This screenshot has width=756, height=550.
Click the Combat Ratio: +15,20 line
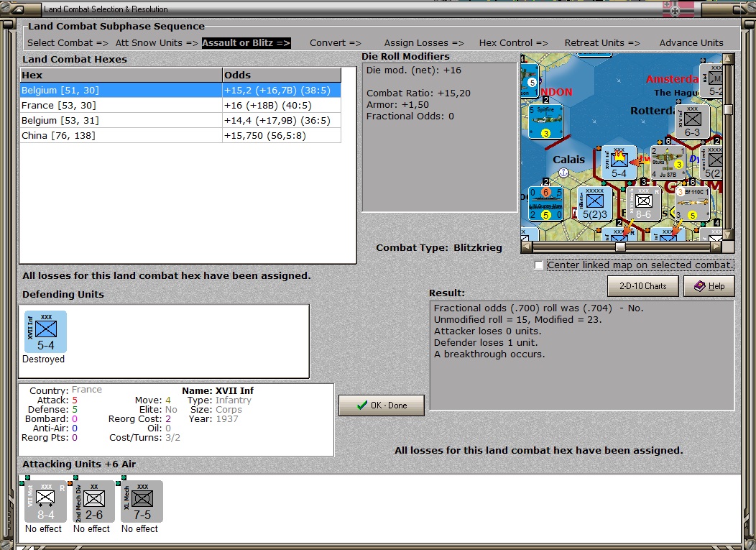coord(418,93)
